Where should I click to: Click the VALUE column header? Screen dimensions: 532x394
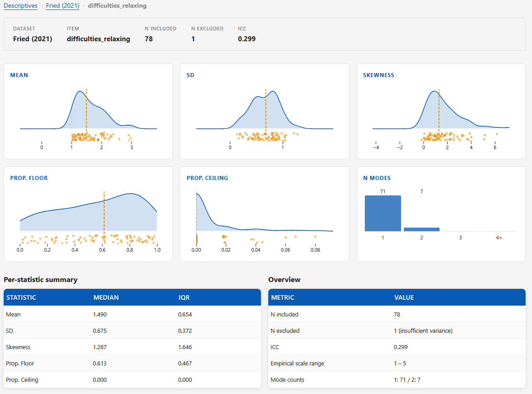[404, 297]
